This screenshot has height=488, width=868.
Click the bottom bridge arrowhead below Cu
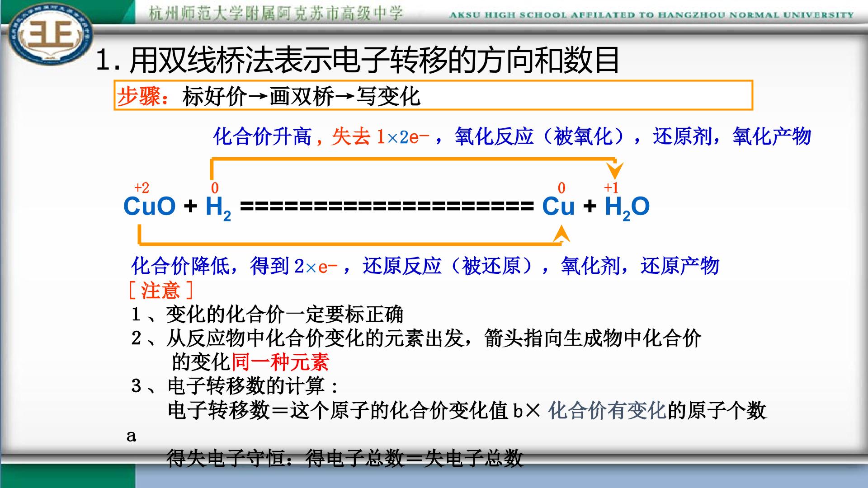click(561, 233)
